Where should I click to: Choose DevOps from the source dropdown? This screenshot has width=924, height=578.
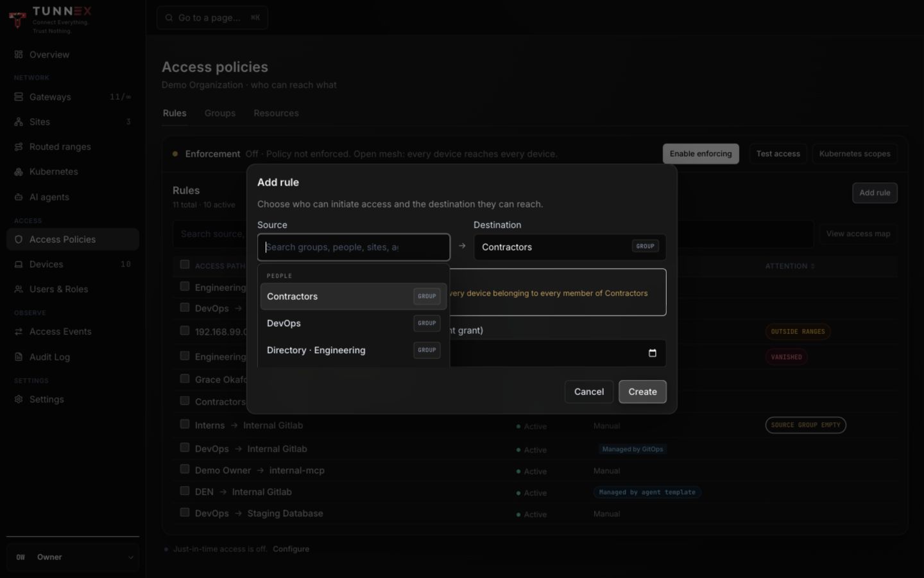(354, 324)
